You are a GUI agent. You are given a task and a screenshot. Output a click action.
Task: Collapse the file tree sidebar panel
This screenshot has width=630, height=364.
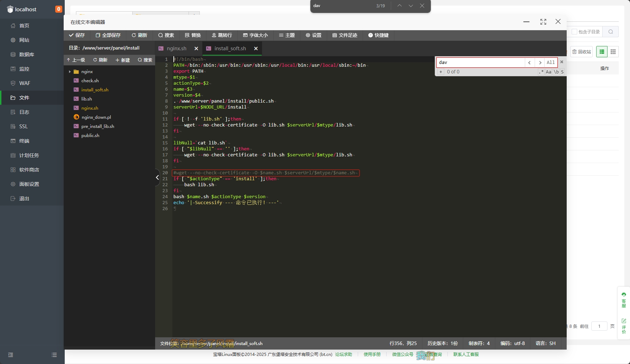tap(157, 177)
